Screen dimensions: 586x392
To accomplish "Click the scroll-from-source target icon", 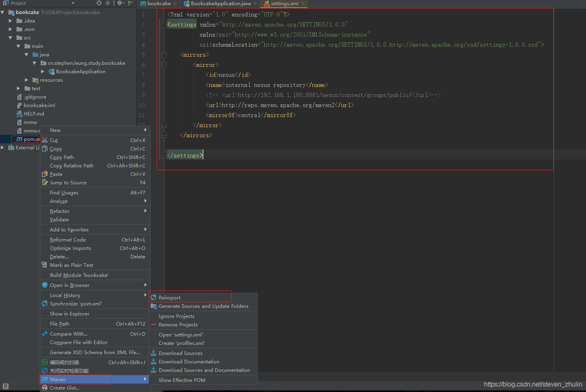I will tap(99, 3).
